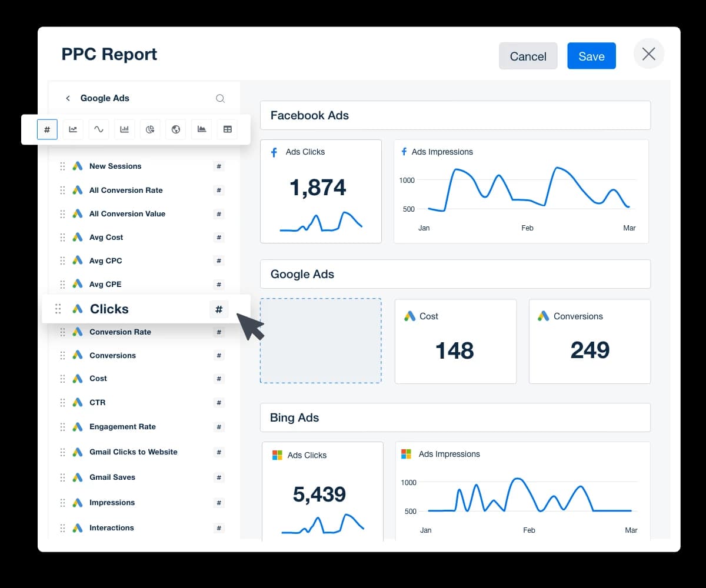This screenshot has width=706, height=588.
Task: Toggle the number format on Avg CPC metric
Action: point(218,260)
